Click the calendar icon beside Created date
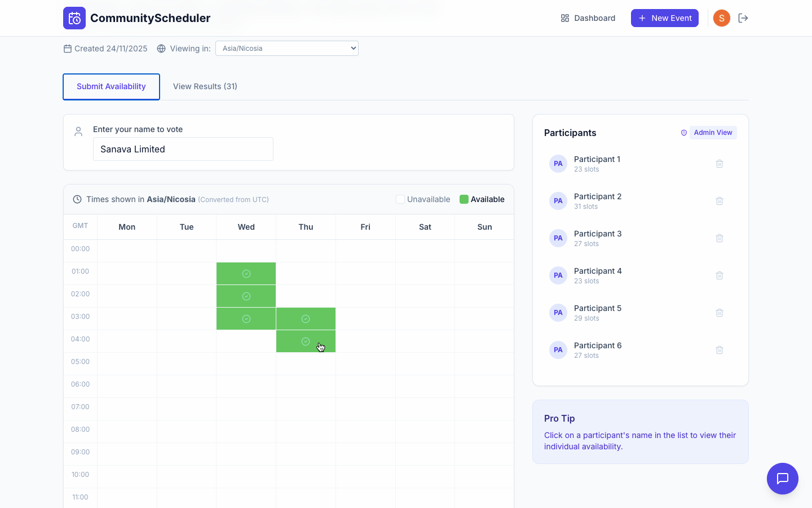 (x=67, y=49)
